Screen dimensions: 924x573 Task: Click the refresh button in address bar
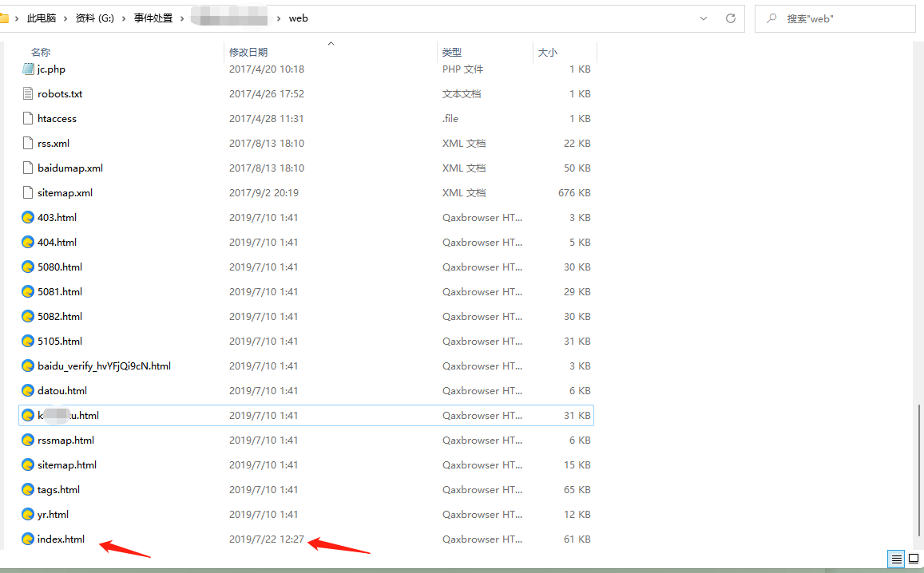point(730,18)
